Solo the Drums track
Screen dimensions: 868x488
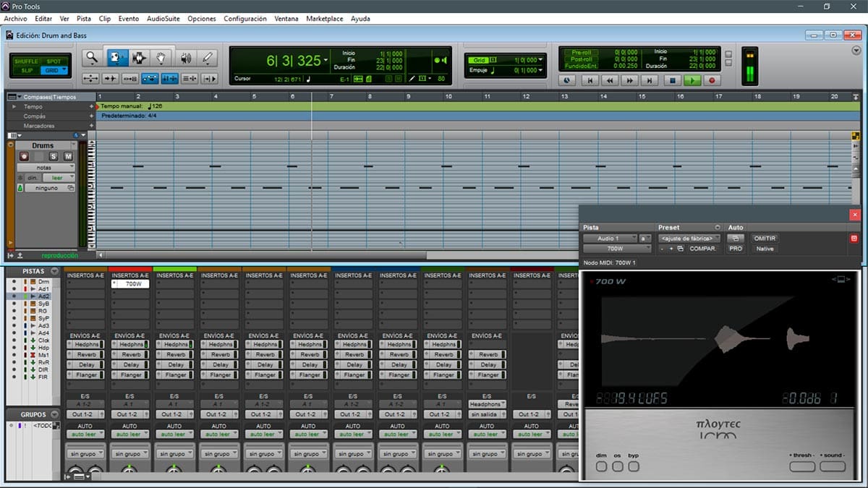tap(54, 156)
